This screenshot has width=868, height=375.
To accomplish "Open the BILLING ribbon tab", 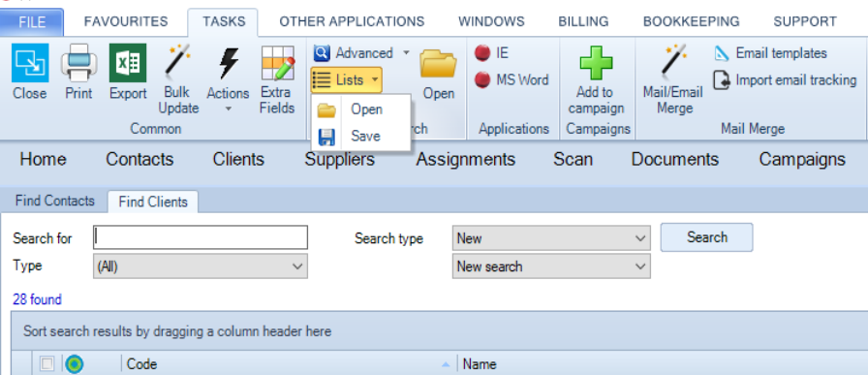I will [x=583, y=21].
